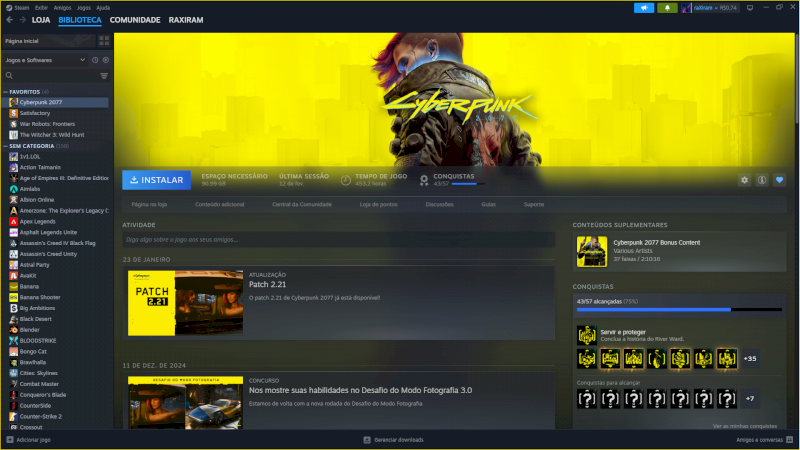Open Central da Comunidade link

coord(302,204)
